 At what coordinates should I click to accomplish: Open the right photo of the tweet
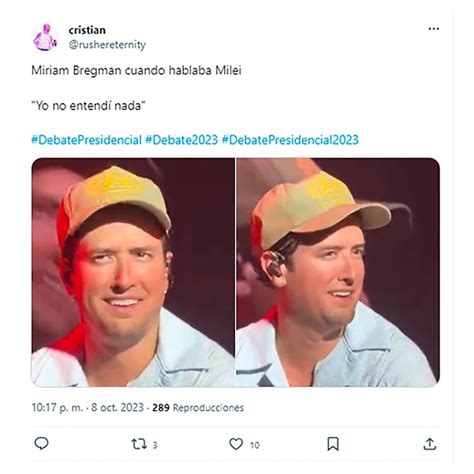point(338,272)
